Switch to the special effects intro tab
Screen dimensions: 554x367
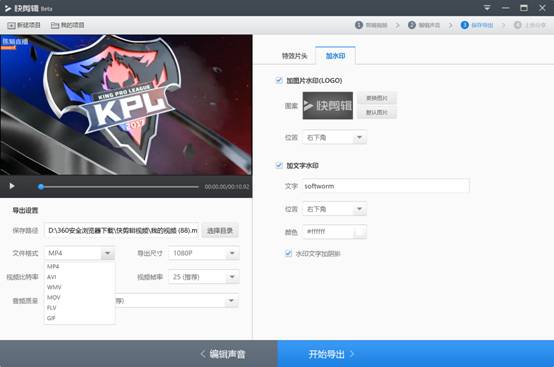294,56
